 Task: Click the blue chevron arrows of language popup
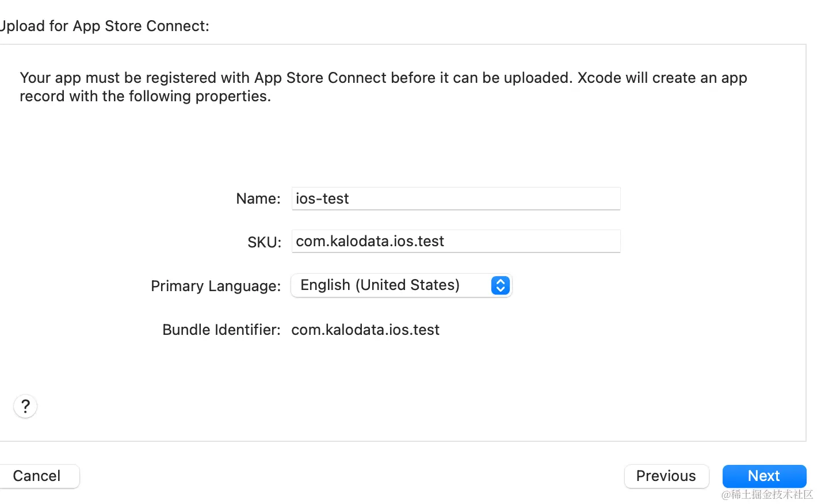[x=500, y=285]
